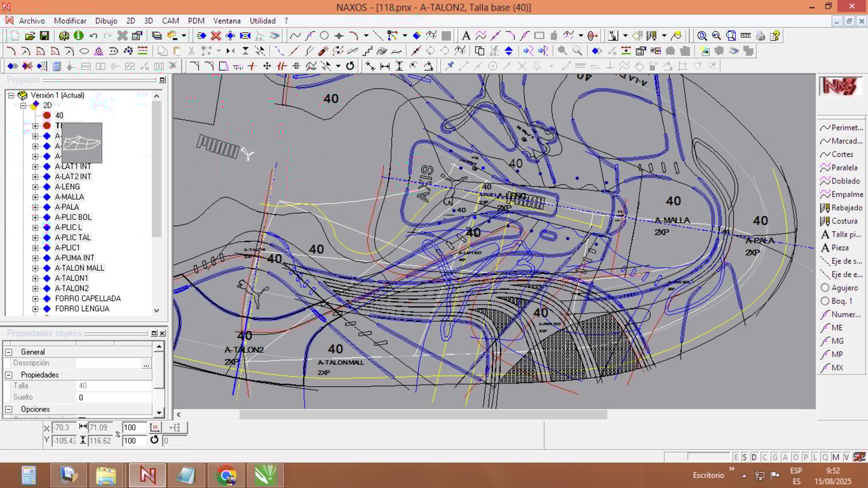Toggle the S status bar indicator
868x488 pixels.
pyautogui.click(x=745, y=457)
